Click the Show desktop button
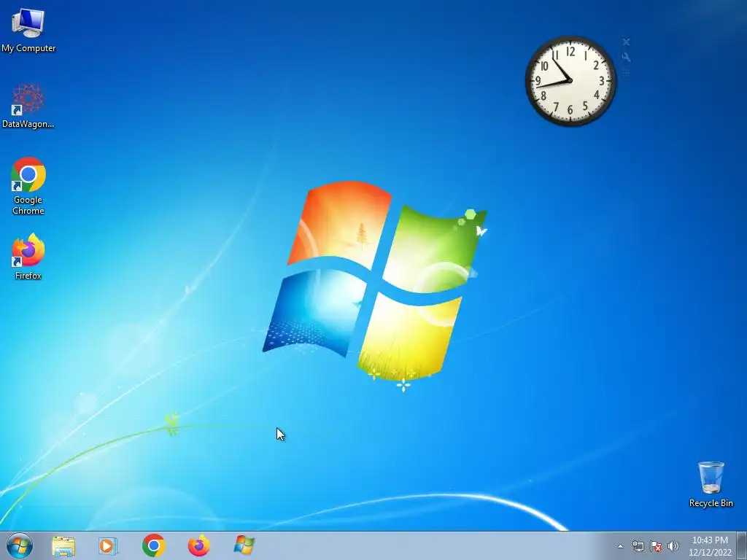 coord(742,546)
